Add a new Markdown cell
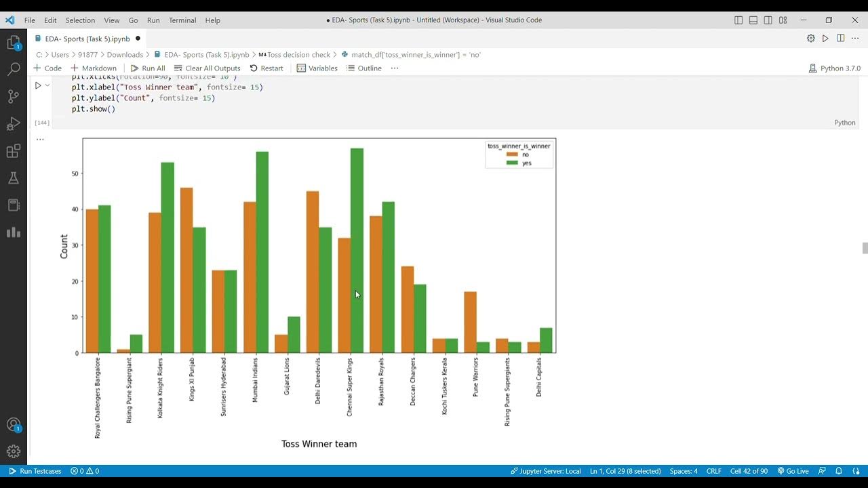The height and width of the screenshot is (488, 868). click(94, 68)
